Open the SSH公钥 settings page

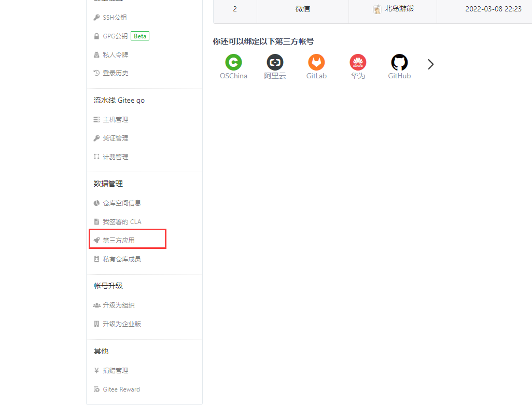click(115, 18)
